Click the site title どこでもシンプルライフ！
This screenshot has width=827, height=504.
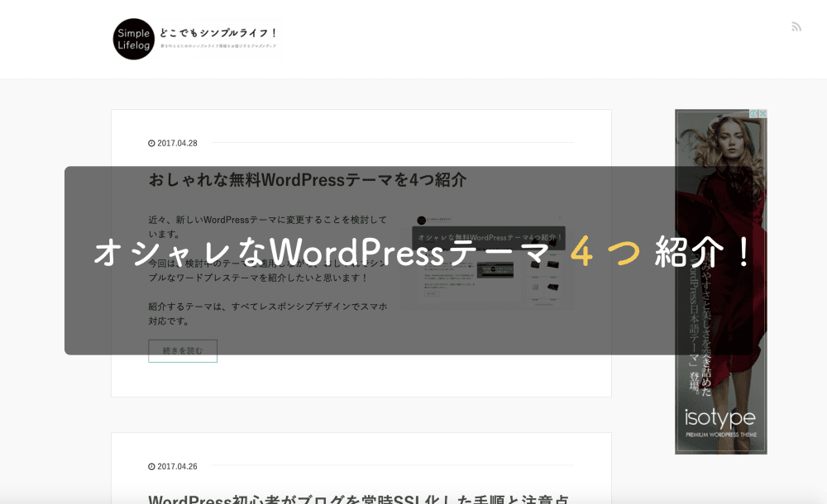pyautogui.click(x=218, y=33)
